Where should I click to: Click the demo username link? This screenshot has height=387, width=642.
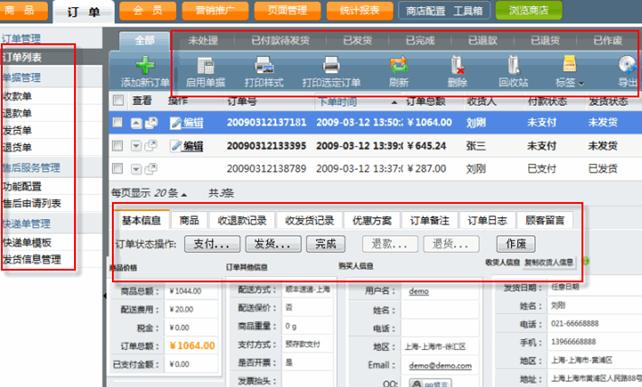[418, 291]
